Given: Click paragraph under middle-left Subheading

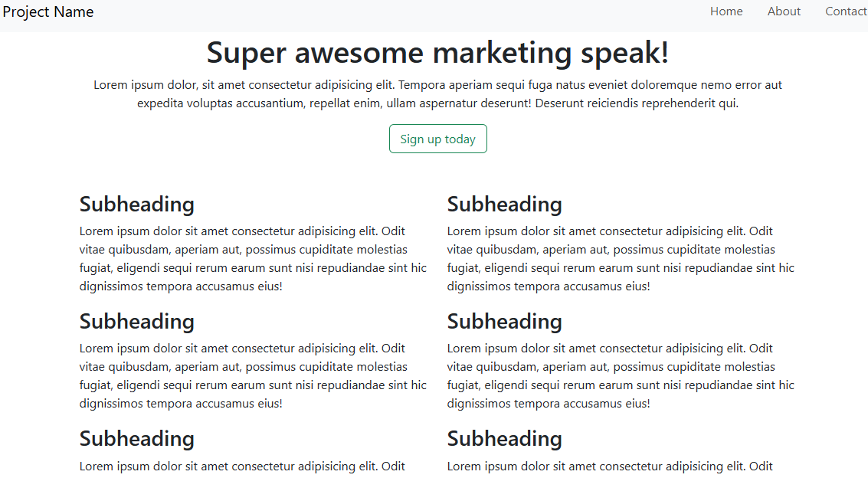Looking at the screenshot, I should coord(253,376).
